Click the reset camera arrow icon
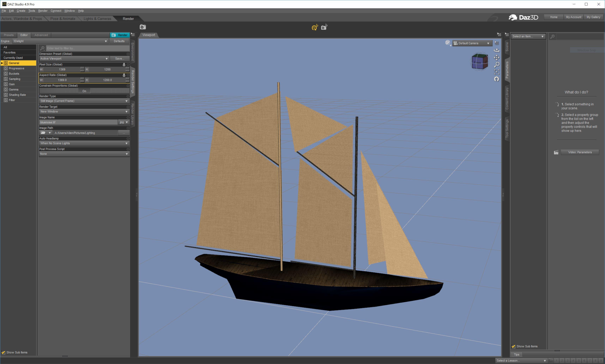605x364 pixels. [497, 79]
